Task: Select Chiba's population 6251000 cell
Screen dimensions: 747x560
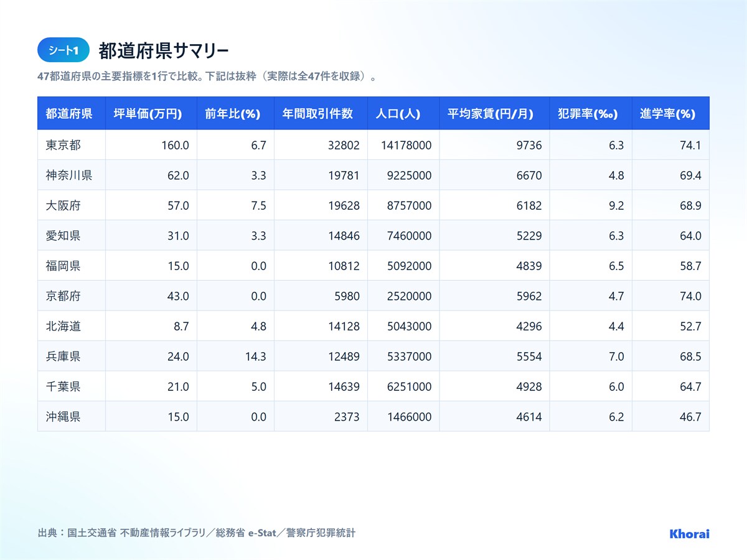Action: (x=403, y=386)
